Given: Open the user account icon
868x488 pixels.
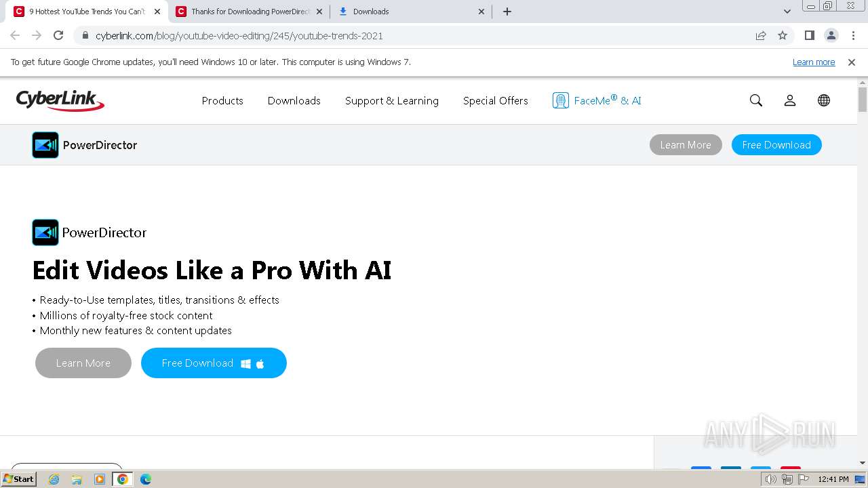Looking at the screenshot, I should point(790,100).
